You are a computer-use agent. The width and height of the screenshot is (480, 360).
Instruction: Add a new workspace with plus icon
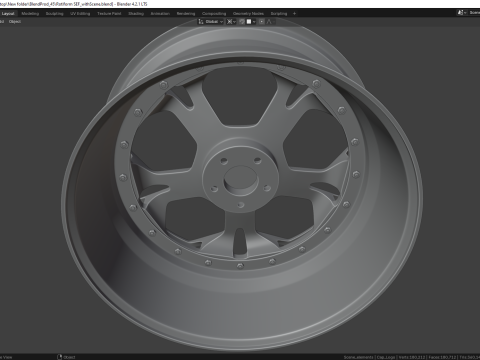pyautogui.click(x=294, y=14)
